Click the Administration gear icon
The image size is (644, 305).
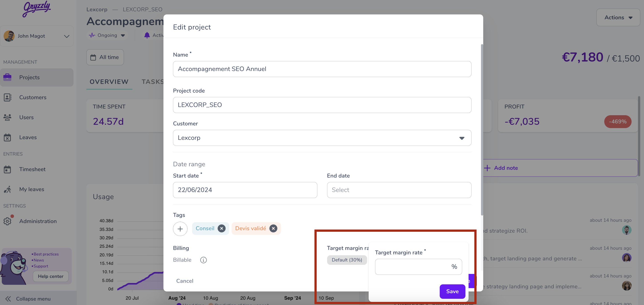8,221
